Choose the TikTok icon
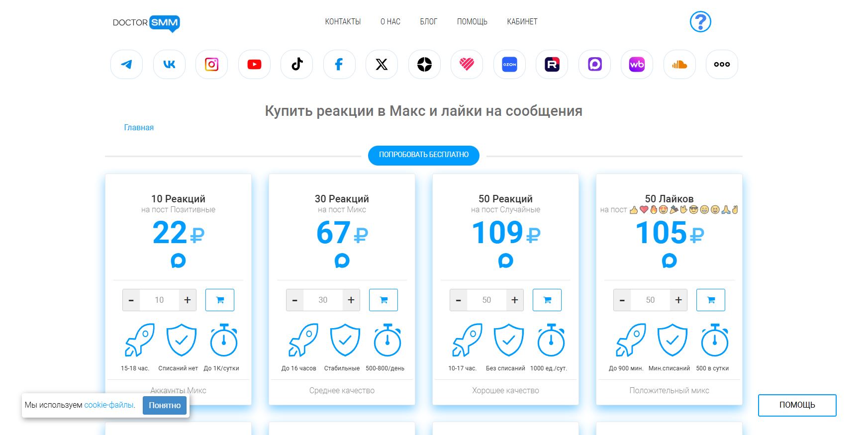868x435 pixels. pos(297,65)
